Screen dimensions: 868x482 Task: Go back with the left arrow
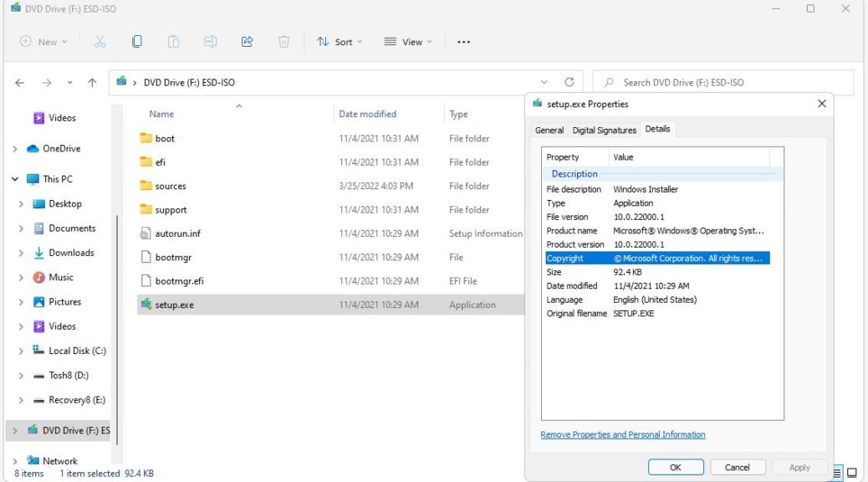click(20, 83)
